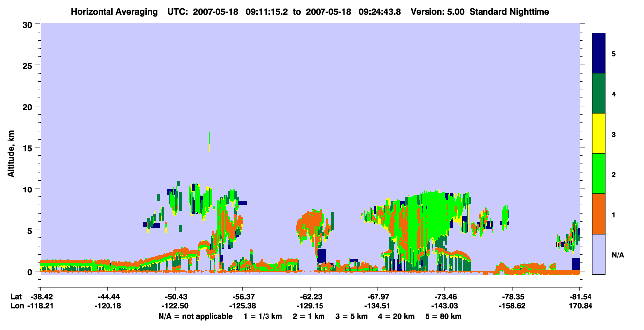Click longitude value -118.21
Image resolution: width=644 pixels, height=330 pixels.
pos(40,306)
